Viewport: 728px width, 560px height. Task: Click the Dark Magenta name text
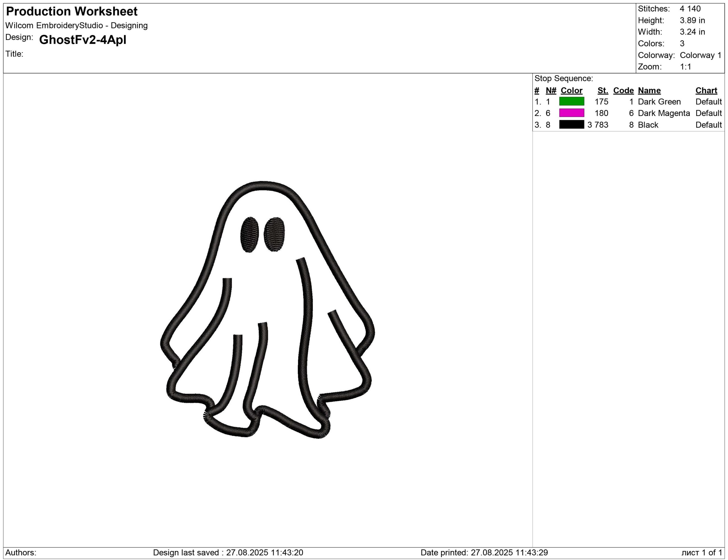[663, 113]
